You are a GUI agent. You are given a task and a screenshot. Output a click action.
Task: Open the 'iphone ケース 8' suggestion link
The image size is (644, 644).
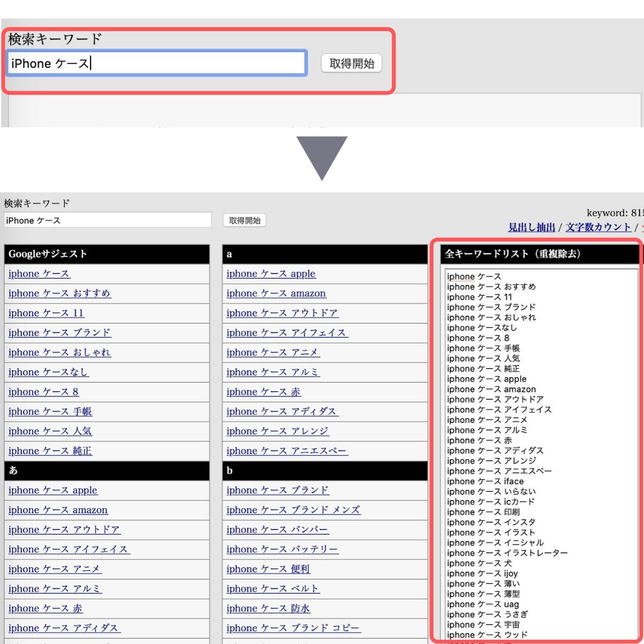(43, 392)
